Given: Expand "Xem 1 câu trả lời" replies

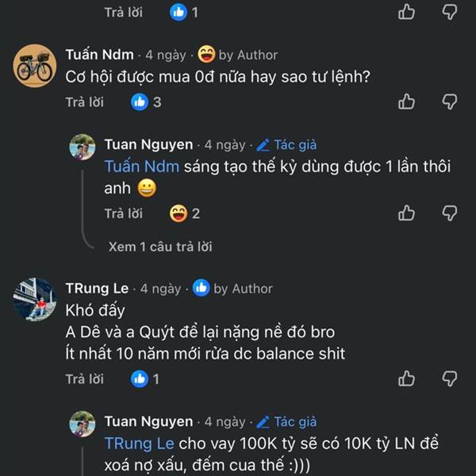Looking at the screenshot, I should pos(159,247).
